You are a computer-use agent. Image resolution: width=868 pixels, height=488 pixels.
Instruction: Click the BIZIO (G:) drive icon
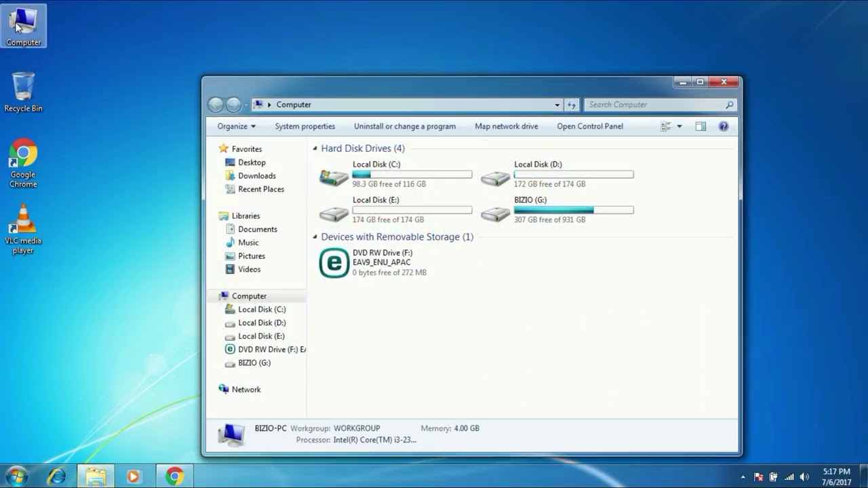[496, 213]
